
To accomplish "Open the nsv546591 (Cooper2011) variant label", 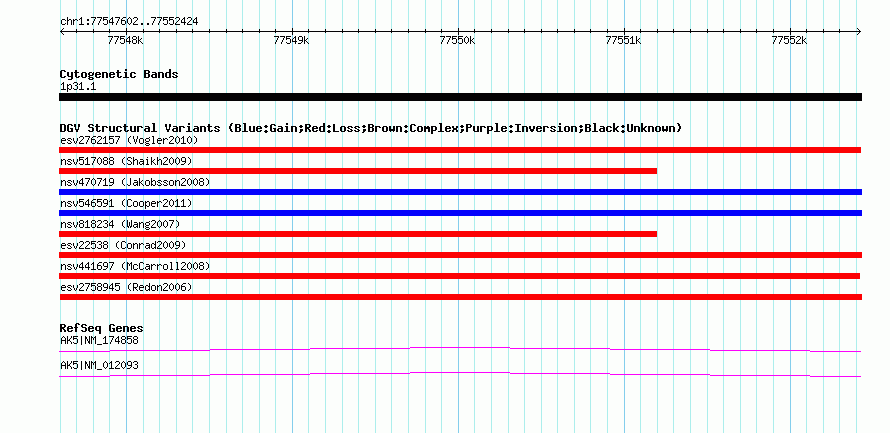I will pyautogui.click(x=126, y=203).
